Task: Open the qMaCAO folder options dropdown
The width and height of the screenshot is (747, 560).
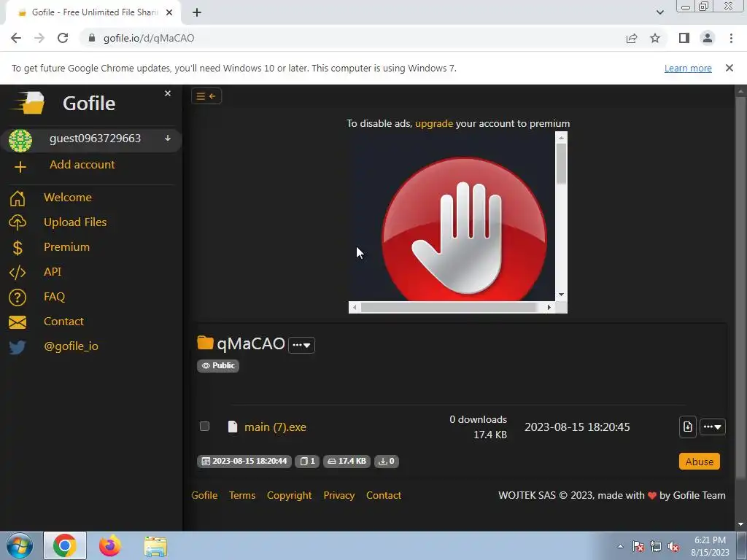Action: [301, 345]
